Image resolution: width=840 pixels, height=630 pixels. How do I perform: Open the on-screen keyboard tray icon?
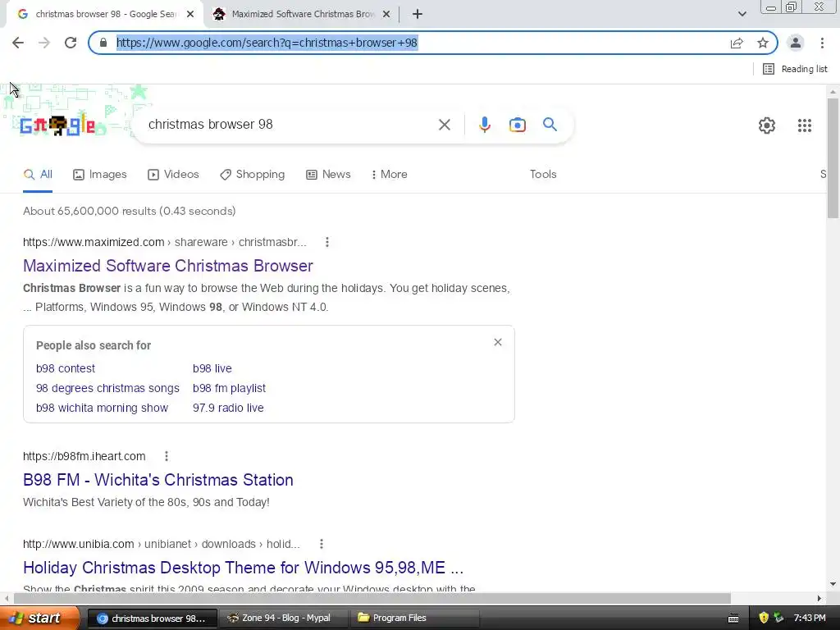733,619
